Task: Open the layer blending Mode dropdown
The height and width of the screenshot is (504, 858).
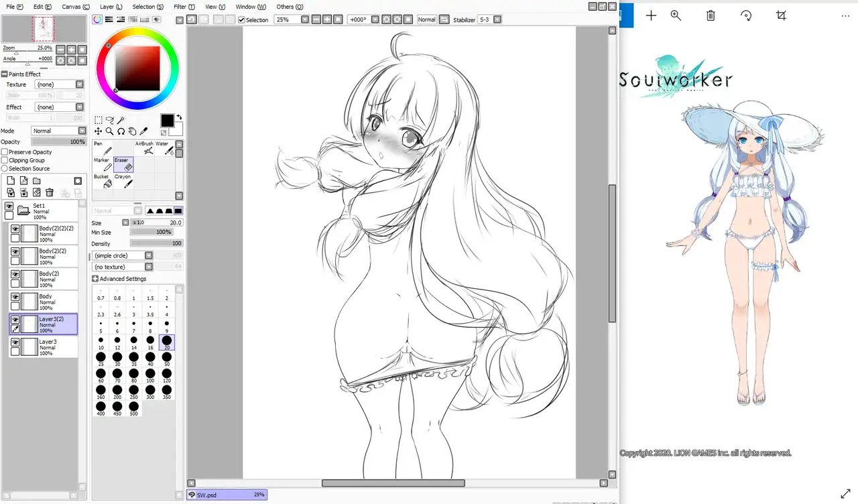Action: click(82, 131)
